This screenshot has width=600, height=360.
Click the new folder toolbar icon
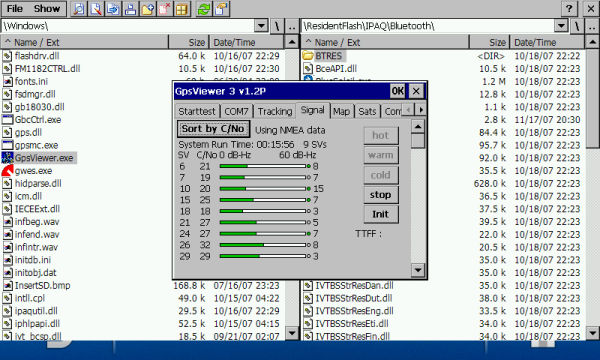point(147,9)
